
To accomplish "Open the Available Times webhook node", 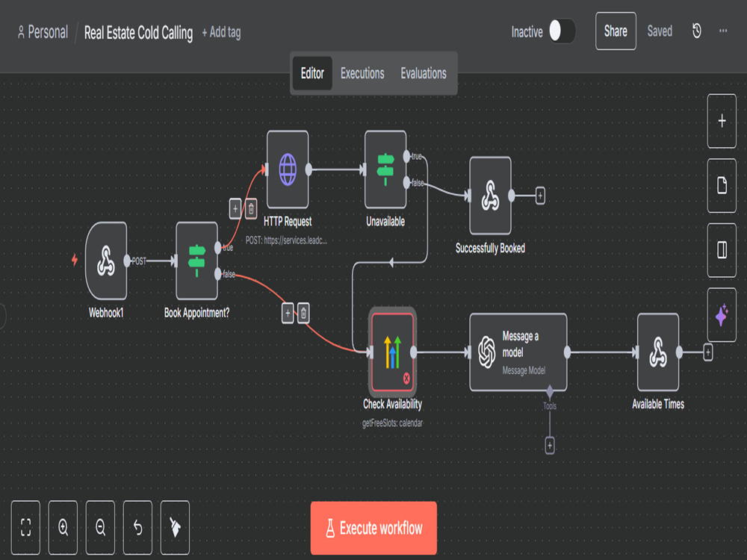I will tap(658, 352).
